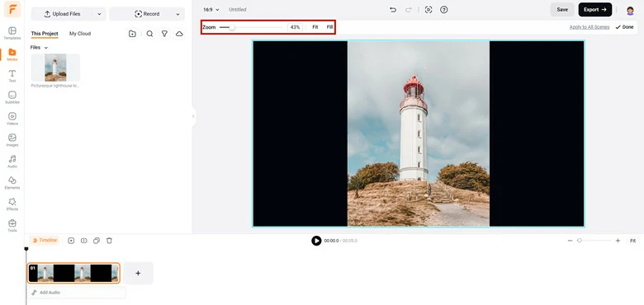The height and width of the screenshot is (305, 644).
Task: Open the media filter icon
Action: tap(164, 34)
